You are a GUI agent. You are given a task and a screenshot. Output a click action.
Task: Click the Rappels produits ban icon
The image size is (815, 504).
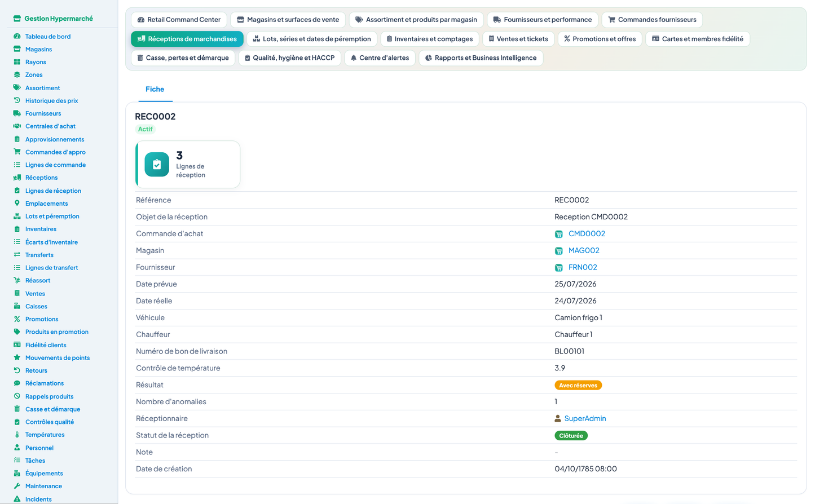pos(17,396)
